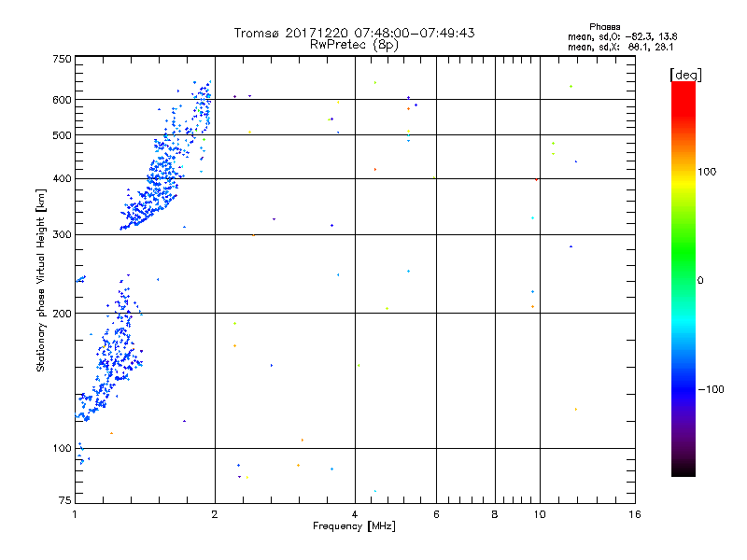Screen dimensions: 747x560
Task: Click the dense blue echo cluster between 300 and 400 km
Action: pyautogui.click(x=152, y=198)
